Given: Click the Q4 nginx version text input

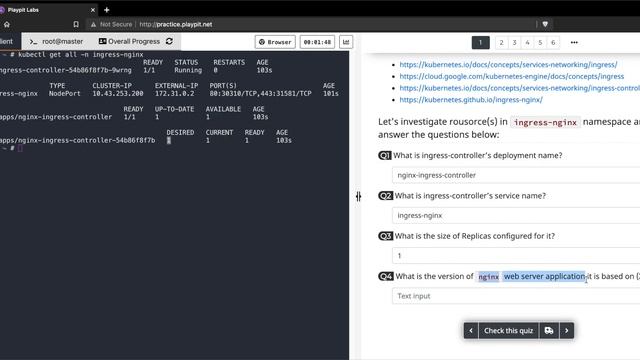Looking at the screenshot, I should pos(516,296).
